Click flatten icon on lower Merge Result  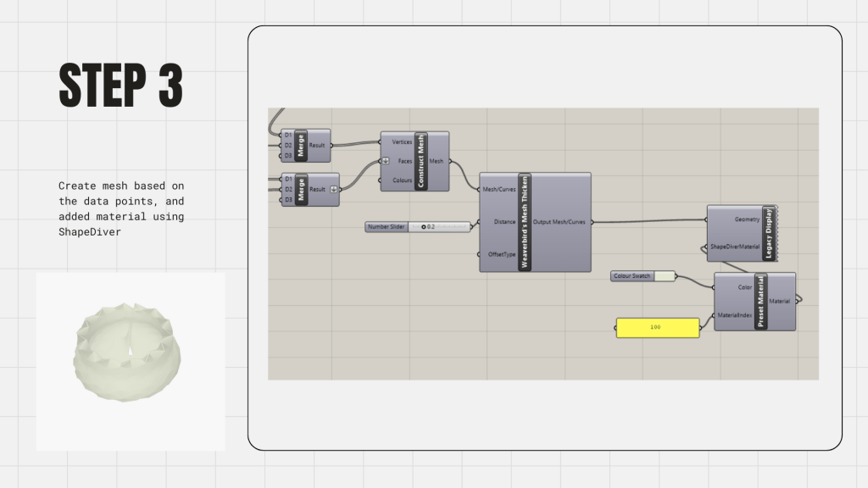[x=333, y=189]
